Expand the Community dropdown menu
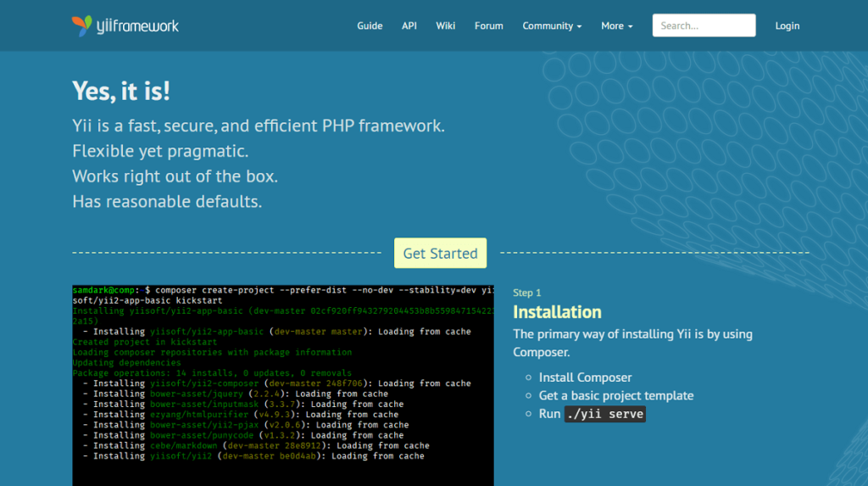 click(x=551, y=25)
